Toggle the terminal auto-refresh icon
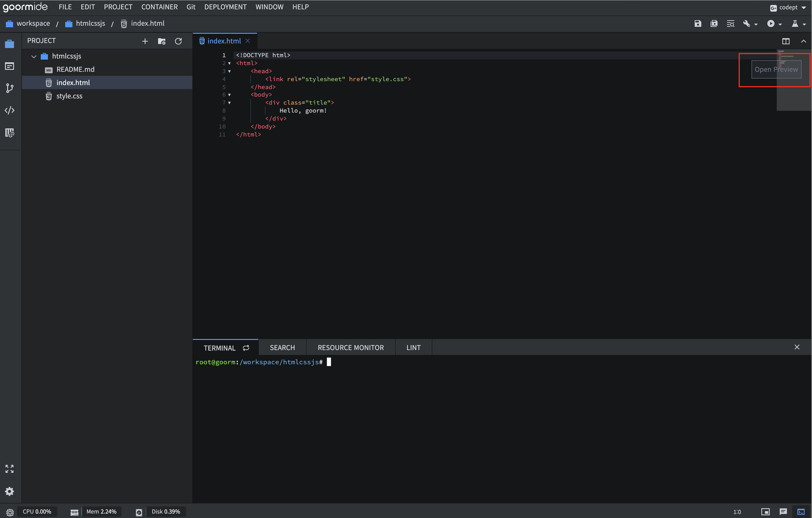The height and width of the screenshot is (518, 812). [x=246, y=348]
